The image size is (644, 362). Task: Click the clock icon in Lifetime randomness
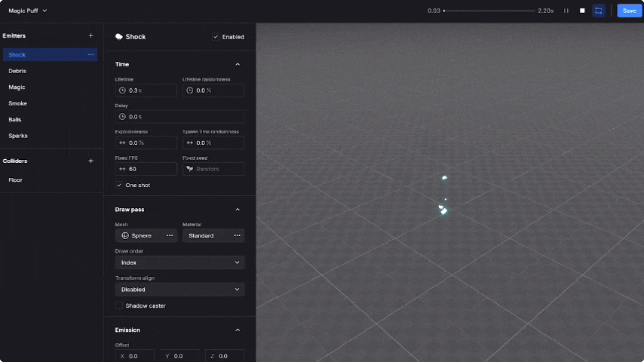point(190,90)
